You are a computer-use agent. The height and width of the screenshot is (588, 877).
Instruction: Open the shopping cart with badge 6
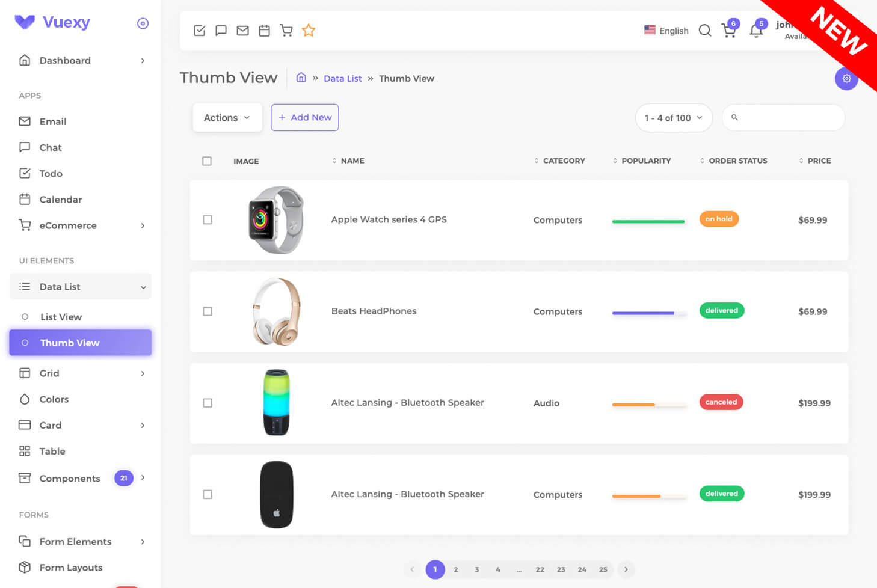(x=729, y=30)
